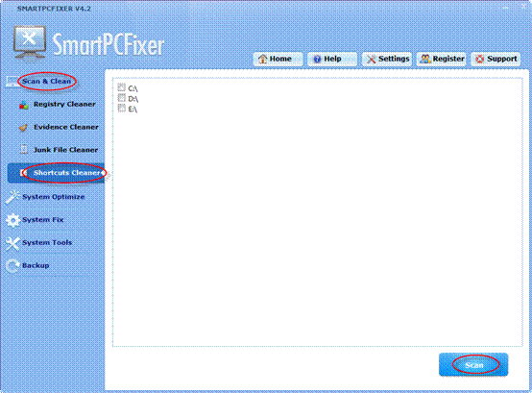Click the Backup circular arrow icon
Image resolution: width=532 pixels, height=393 pixels.
[x=12, y=266]
